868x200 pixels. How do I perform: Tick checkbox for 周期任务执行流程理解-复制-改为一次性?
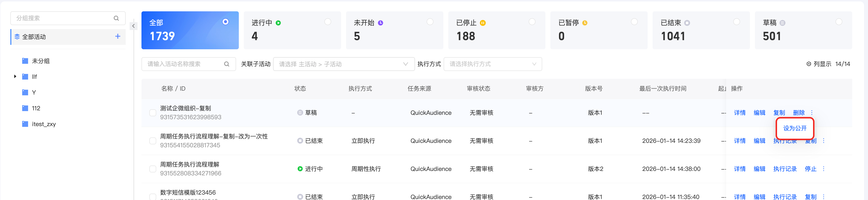tap(153, 141)
